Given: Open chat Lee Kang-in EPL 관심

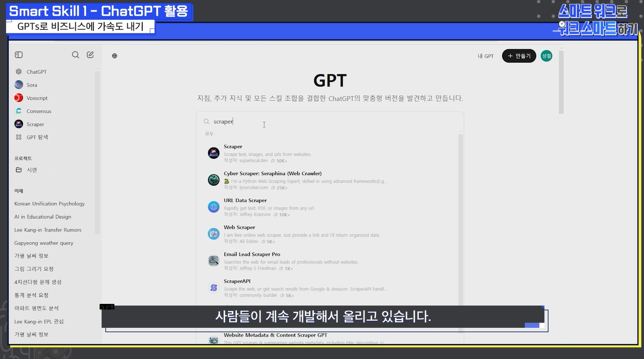Looking at the screenshot, I should (39, 322).
